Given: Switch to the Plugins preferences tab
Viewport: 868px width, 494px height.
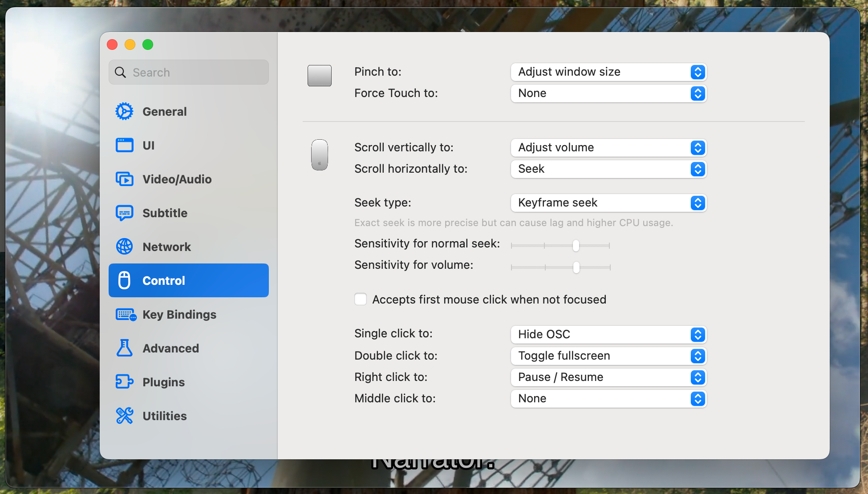Looking at the screenshot, I should pos(189,382).
